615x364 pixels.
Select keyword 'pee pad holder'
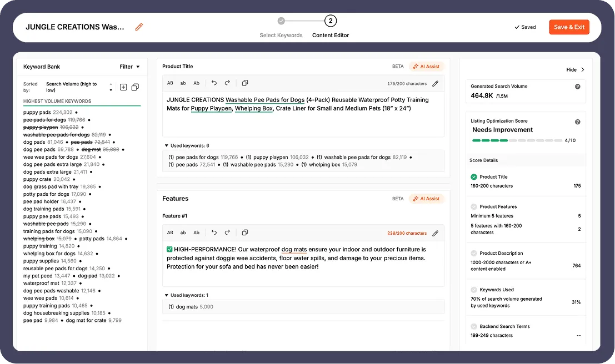click(x=41, y=201)
